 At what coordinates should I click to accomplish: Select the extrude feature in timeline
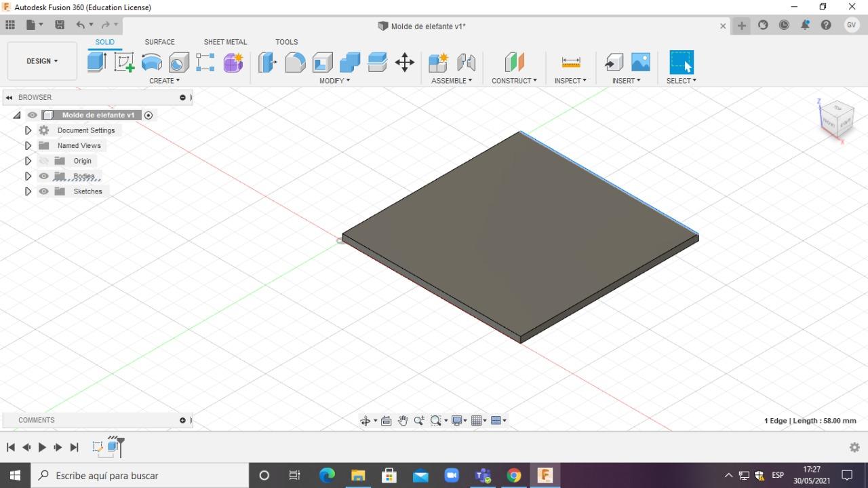tap(113, 447)
